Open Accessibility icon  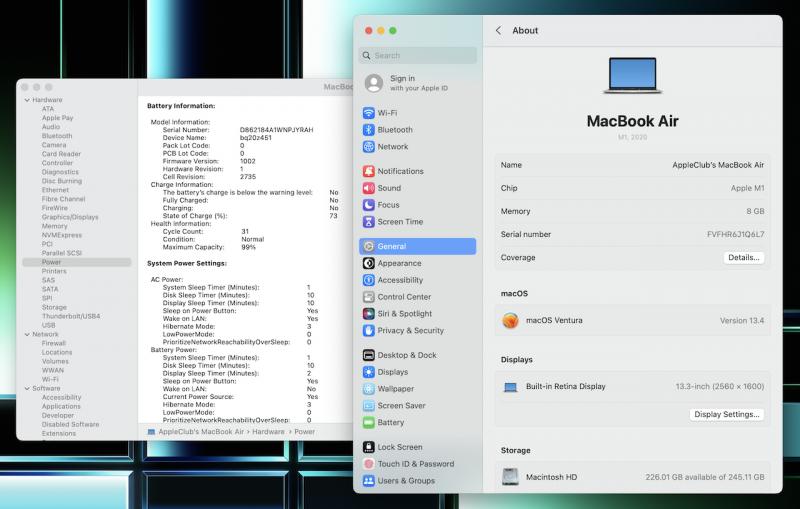368,279
